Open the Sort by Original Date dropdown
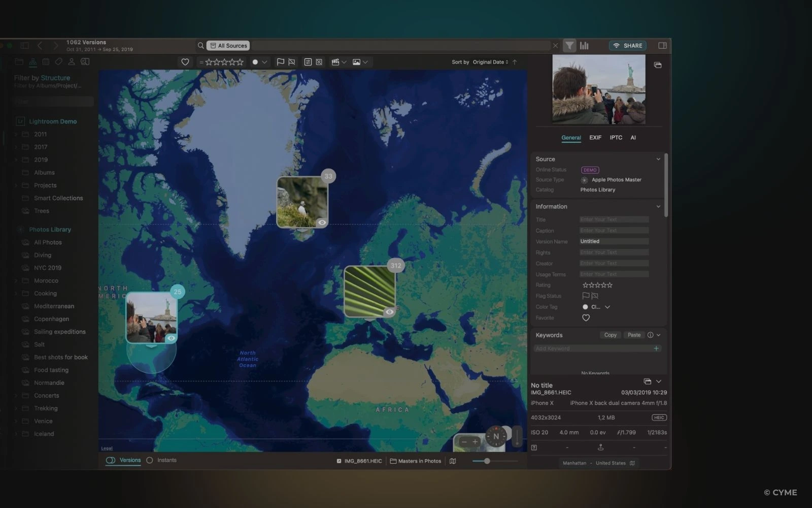Viewport: 812px width, 508px height. [490, 62]
